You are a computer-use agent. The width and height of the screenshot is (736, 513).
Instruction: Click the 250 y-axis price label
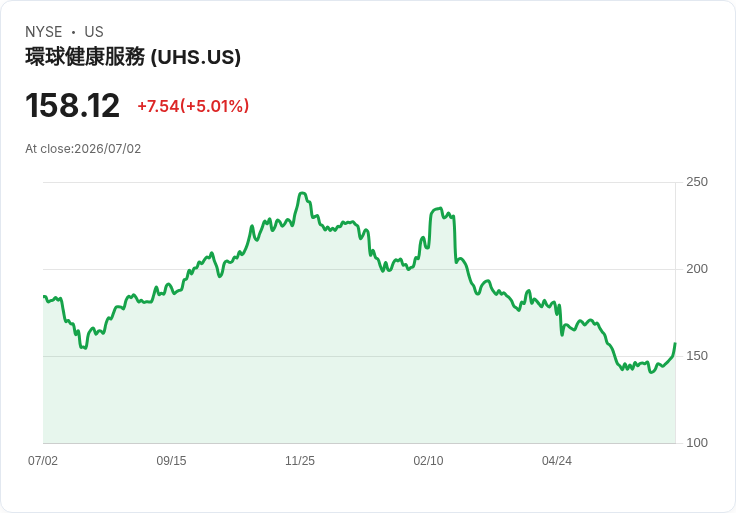(x=697, y=182)
